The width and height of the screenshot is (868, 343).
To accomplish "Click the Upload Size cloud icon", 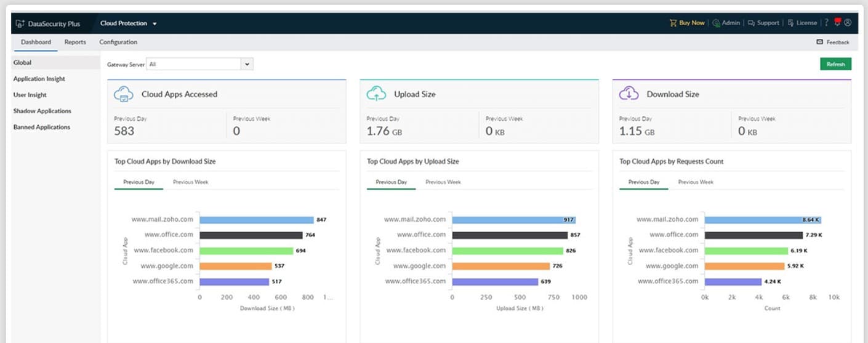I will (x=376, y=94).
